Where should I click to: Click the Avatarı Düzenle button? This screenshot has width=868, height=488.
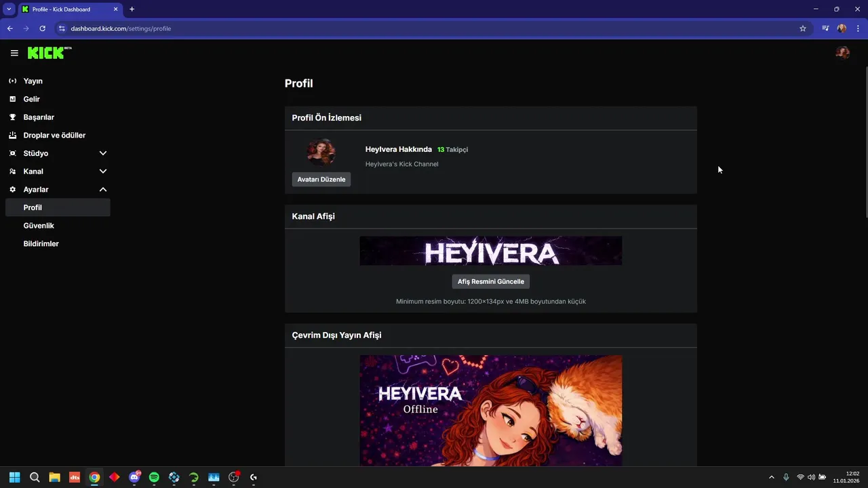pos(321,180)
